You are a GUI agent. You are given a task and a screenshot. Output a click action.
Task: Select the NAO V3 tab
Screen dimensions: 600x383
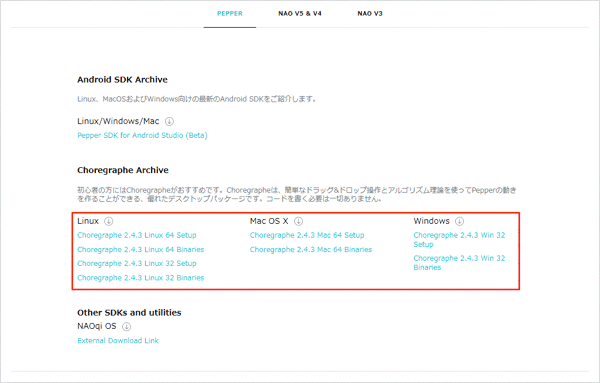[370, 13]
